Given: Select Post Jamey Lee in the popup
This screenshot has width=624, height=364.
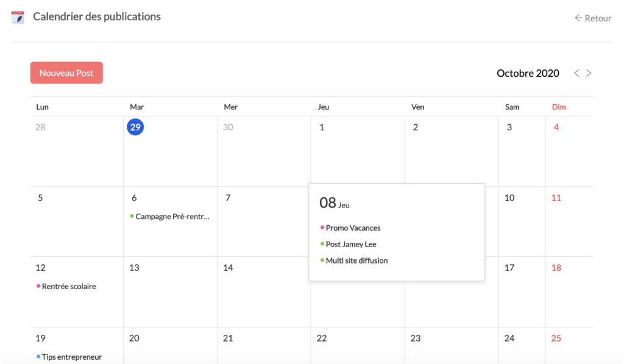Looking at the screenshot, I should pyautogui.click(x=351, y=244).
